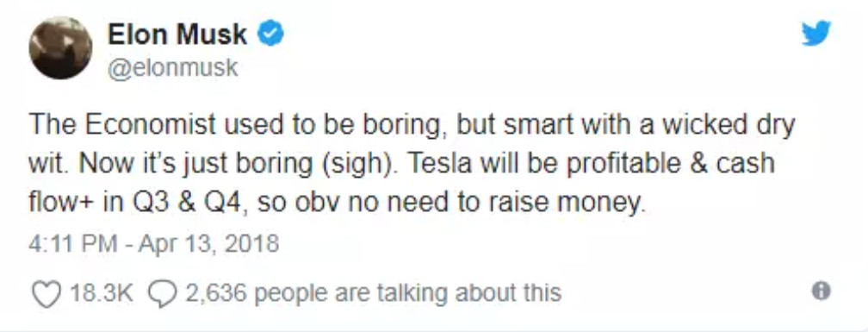Image resolution: width=868 pixels, height=332 pixels.
Task: Click the last line ending 'raise money.'
Action: (x=338, y=203)
